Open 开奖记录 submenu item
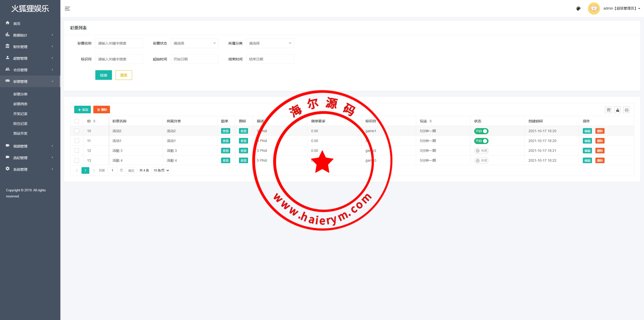This screenshot has width=644, height=320. coord(20,114)
